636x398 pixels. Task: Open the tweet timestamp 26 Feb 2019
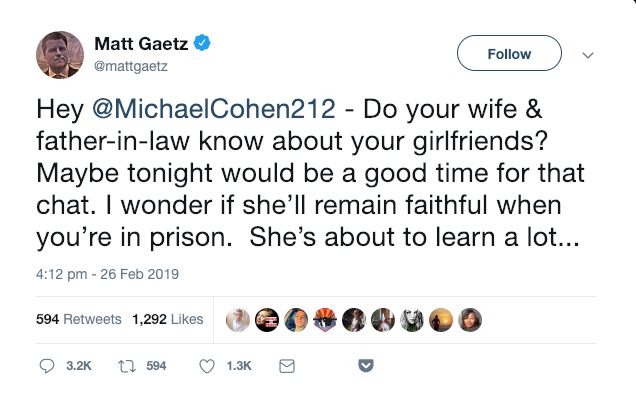(x=107, y=274)
